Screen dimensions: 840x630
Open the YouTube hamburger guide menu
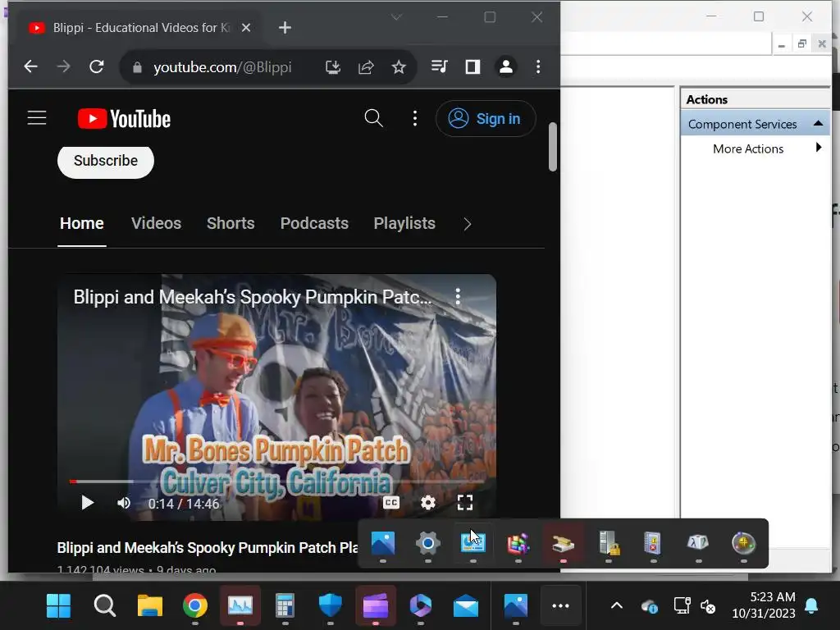(37, 118)
